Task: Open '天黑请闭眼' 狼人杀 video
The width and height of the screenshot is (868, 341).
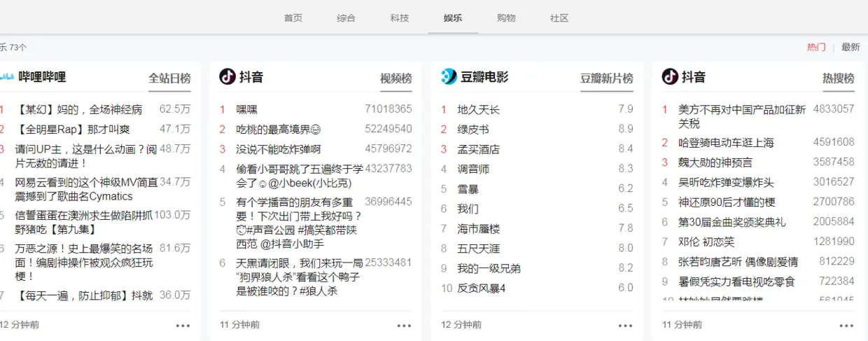Action: pyautogui.click(x=300, y=277)
